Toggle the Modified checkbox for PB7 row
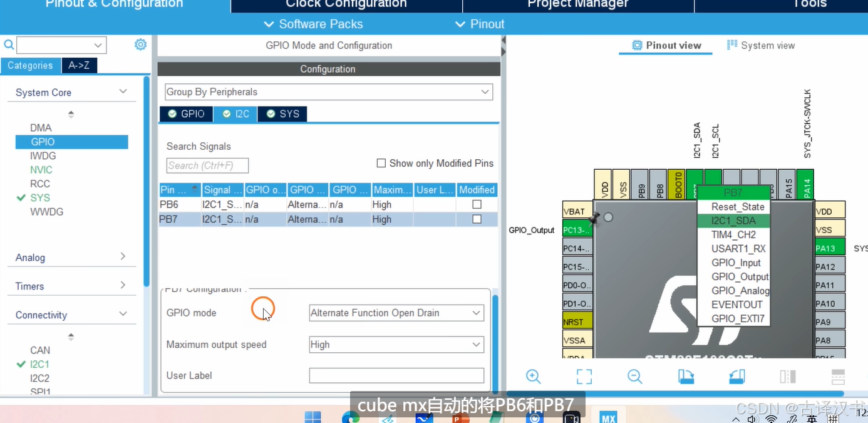Screen dimensions: 868x423 [x=477, y=219]
